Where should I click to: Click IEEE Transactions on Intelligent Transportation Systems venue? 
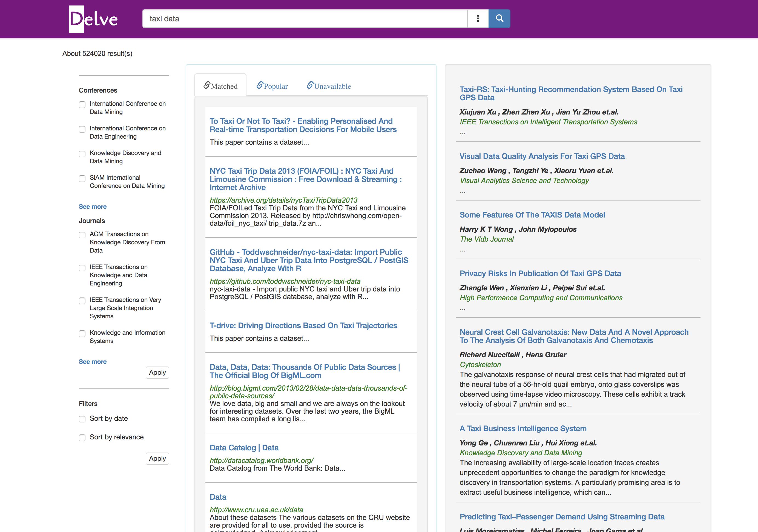548,122
